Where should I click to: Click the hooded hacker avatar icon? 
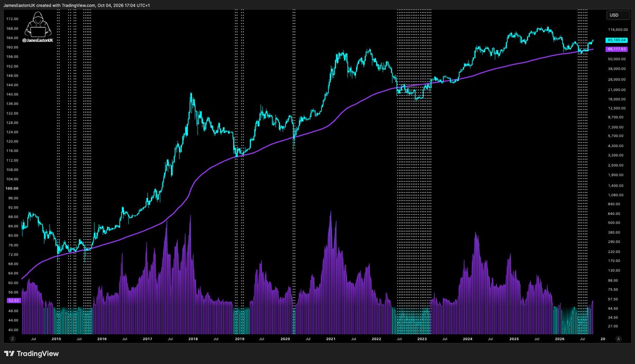[38, 24]
